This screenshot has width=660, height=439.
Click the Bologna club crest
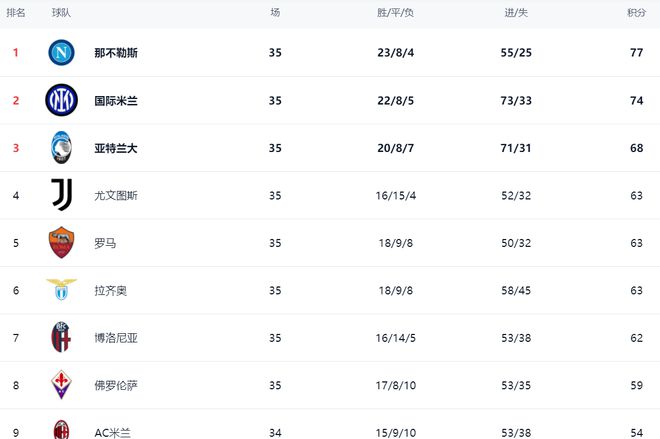pos(62,338)
